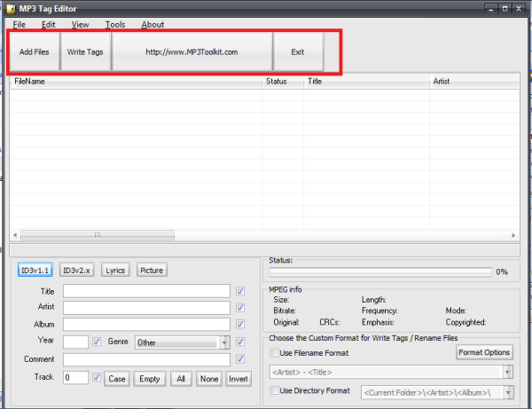Open the Format Options button
The width and height of the screenshot is (532, 409).
[484, 352]
